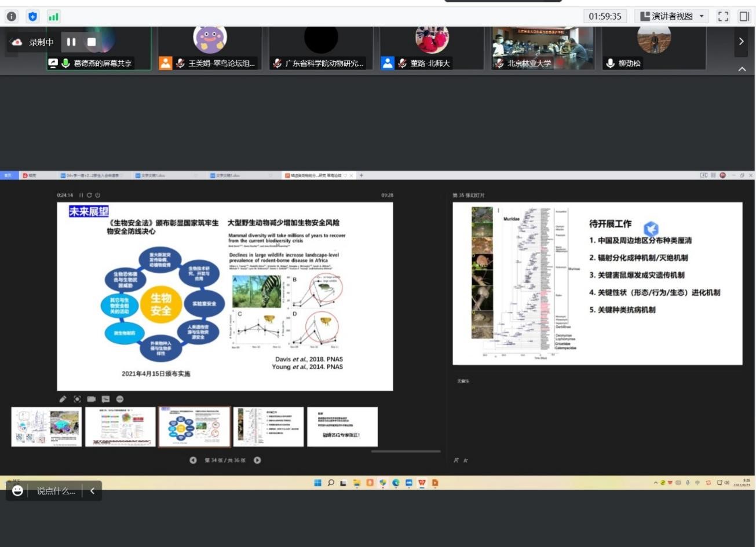Toggle the side panel icon

(x=744, y=16)
